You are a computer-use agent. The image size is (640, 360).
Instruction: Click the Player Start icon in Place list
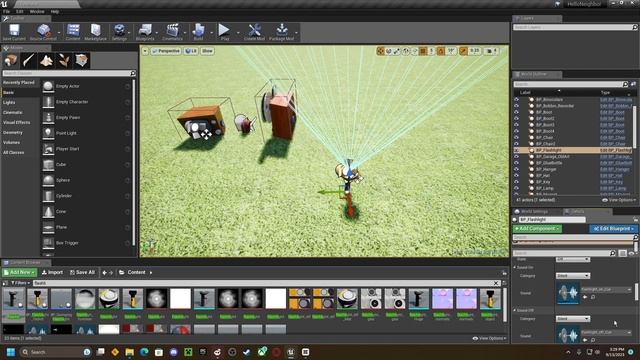(48, 149)
